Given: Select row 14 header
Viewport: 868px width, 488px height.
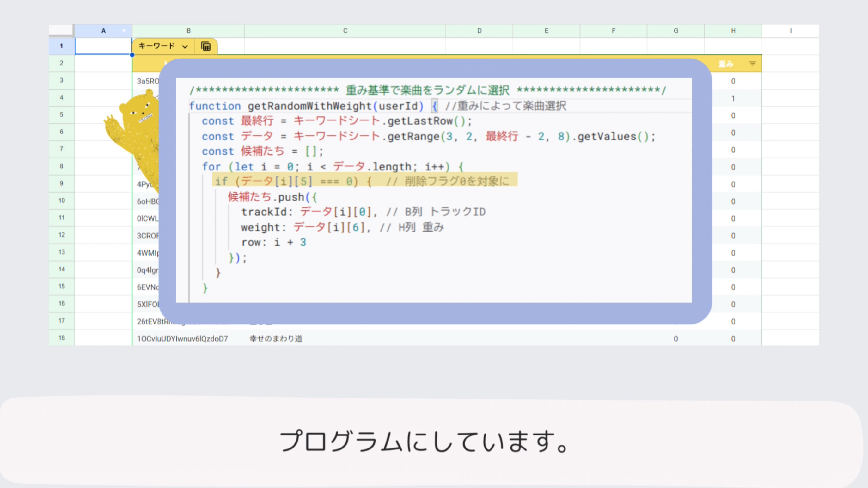Looking at the screenshot, I should tap(62, 269).
